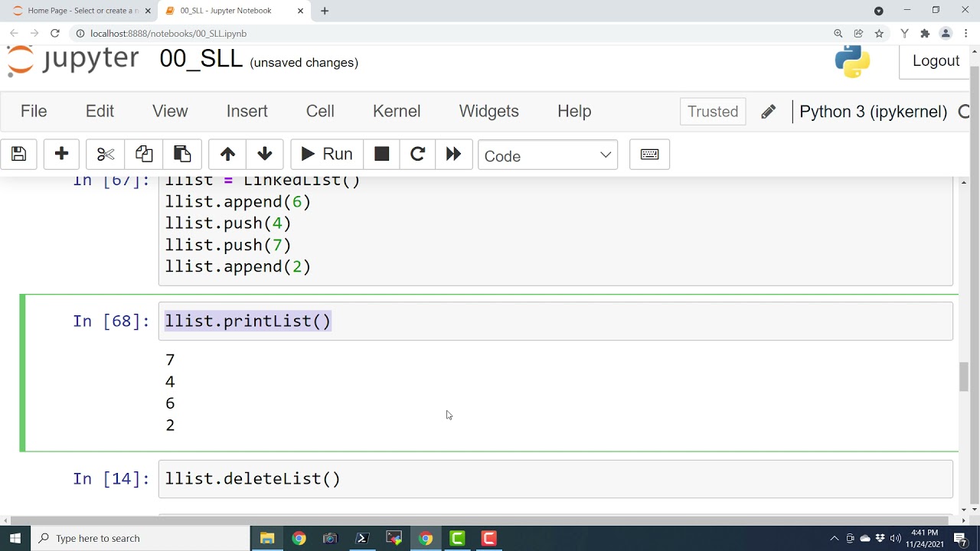
Task: Click the pencil edit mode icon
Action: coord(768,112)
